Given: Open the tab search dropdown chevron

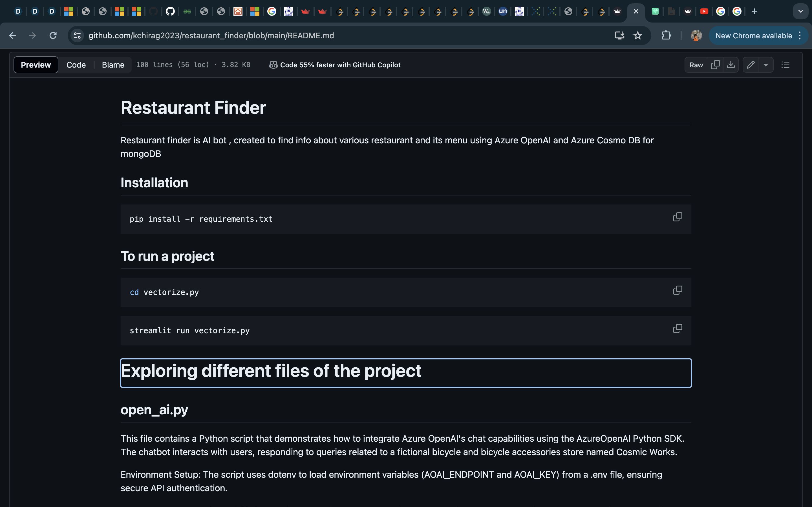Looking at the screenshot, I should (x=800, y=11).
